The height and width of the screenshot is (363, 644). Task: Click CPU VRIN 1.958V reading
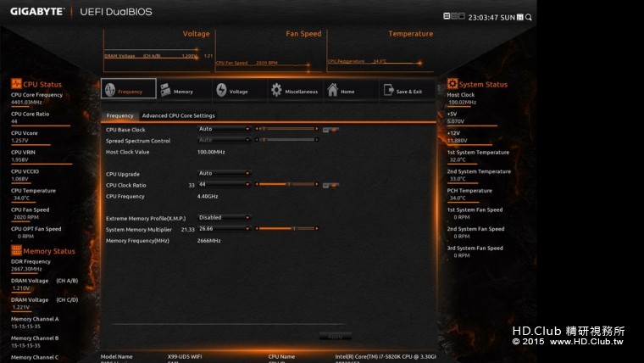pos(19,160)
